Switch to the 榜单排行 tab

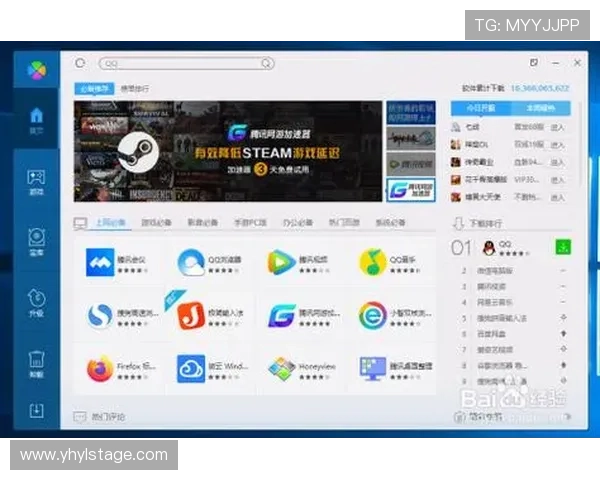[x=135, y=89]
